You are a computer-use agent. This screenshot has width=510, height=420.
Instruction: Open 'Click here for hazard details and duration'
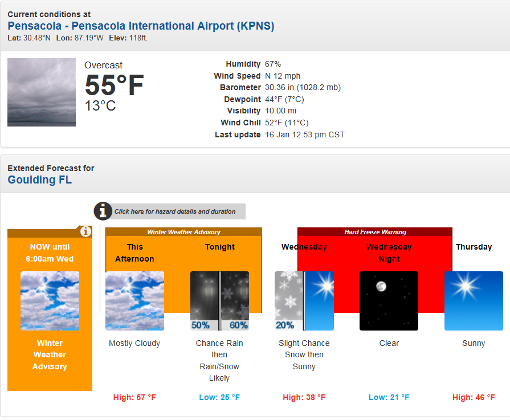(175, 211)
